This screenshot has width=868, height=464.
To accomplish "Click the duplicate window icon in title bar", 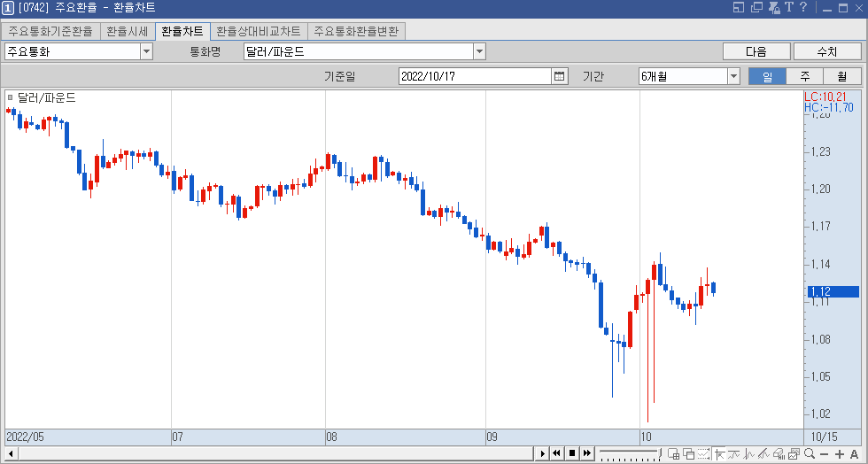I will [756, 7].
